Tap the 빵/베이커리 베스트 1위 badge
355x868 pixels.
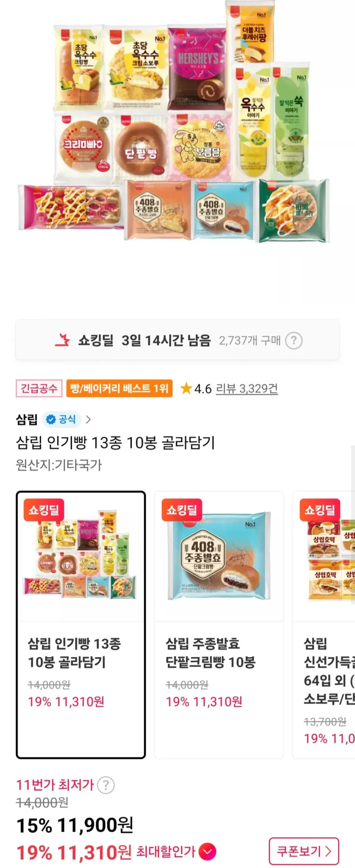pos(119,388)
